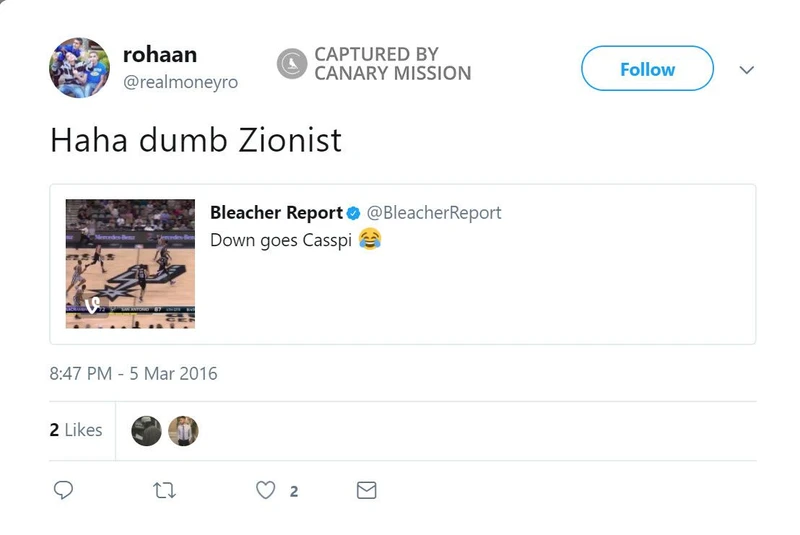Play the quoted basketball video thumbnail
The image size is (800, 535).
pos(131,263)
